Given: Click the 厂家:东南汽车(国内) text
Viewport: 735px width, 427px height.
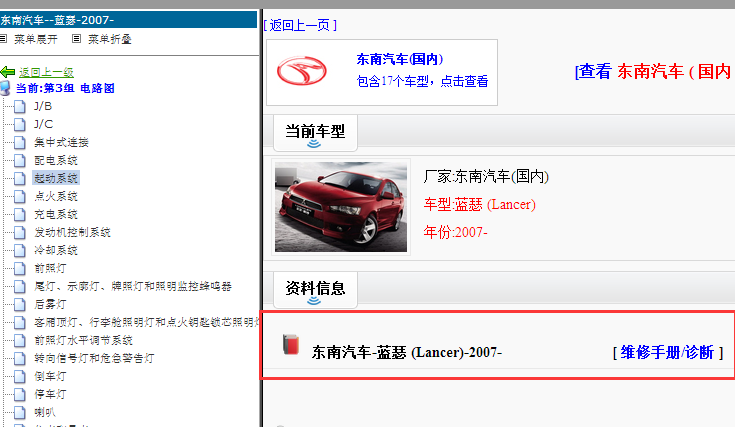Looking at the screenshot, I should pos(486,176).
